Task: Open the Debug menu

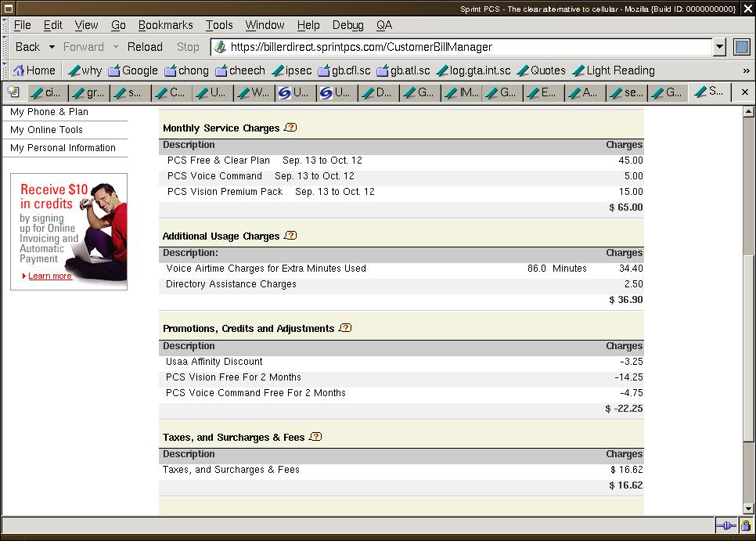Action: [348, 25]
